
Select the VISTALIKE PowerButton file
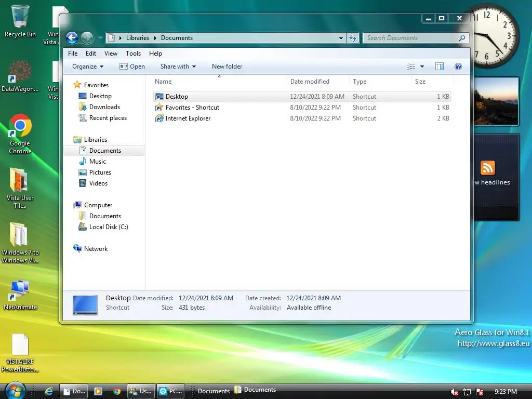click(x=20, y=353)
